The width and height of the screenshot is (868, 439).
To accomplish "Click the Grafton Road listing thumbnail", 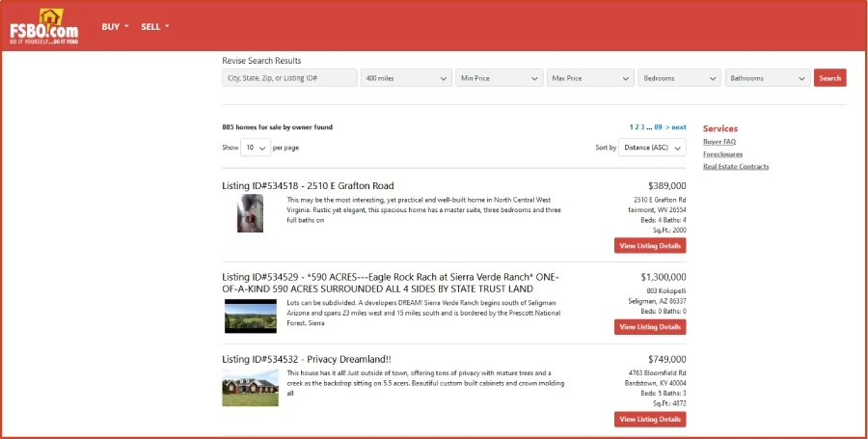I will (250, 213).
